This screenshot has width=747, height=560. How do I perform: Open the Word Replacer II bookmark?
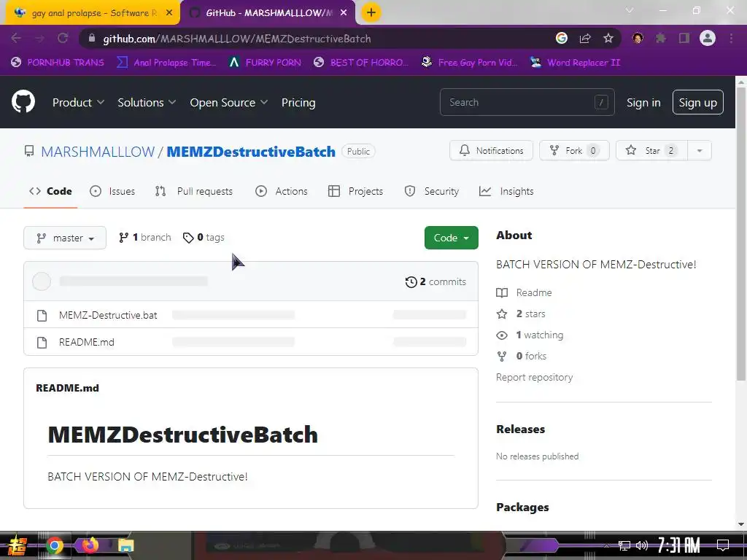576,63
